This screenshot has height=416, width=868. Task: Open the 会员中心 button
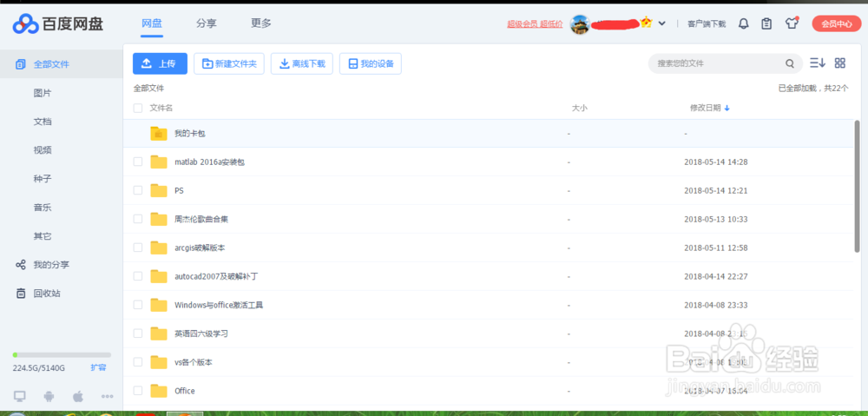click(837, 23)
